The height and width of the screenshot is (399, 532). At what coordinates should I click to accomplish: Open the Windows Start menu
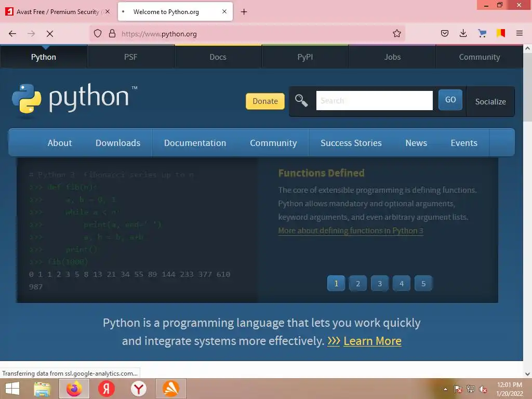12,389
